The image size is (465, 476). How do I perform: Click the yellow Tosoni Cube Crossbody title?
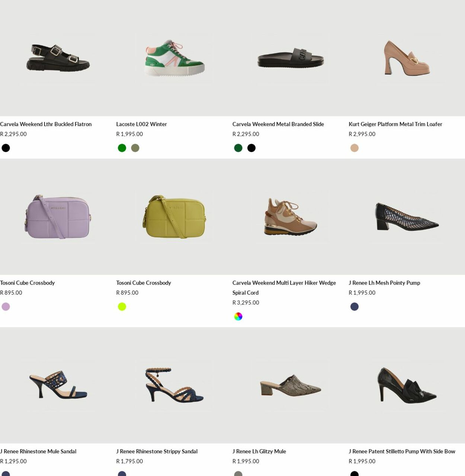click(144, 283)
